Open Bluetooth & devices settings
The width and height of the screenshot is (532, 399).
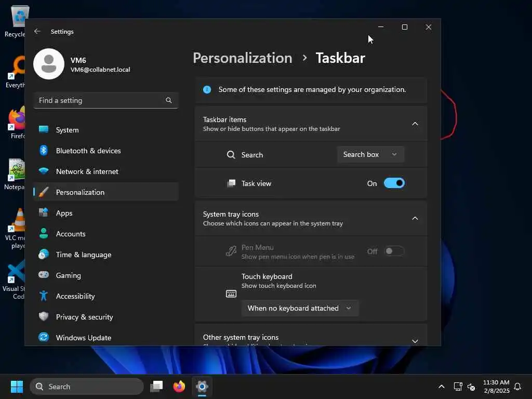pyautogui.click(x=106, y=150)
